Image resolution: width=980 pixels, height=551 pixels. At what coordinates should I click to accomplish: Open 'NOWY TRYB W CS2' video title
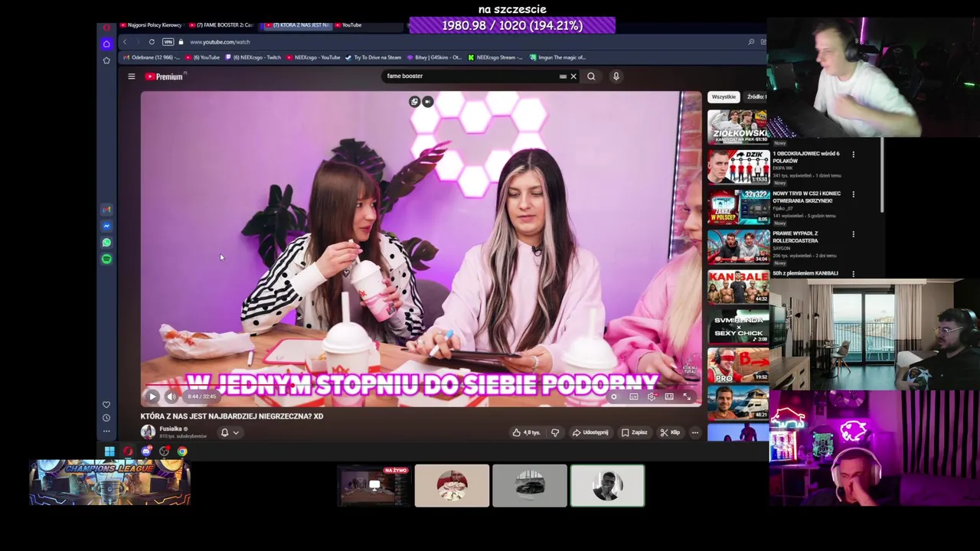coord(806,197)
